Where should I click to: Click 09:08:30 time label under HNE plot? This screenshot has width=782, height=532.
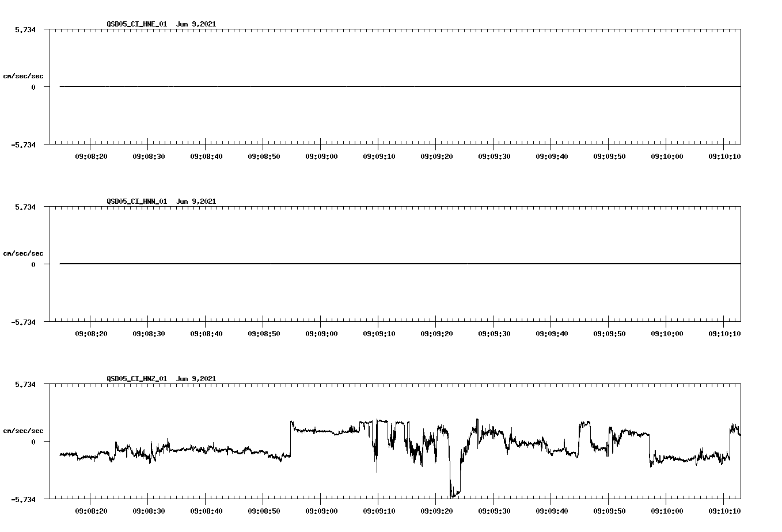point(149,156)
